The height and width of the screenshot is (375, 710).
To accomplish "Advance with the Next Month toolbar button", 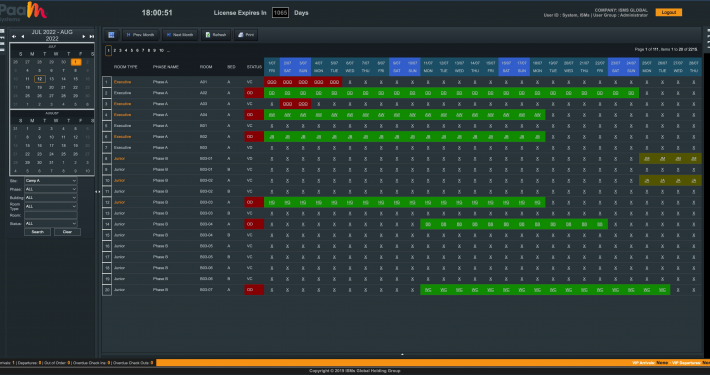I will click(x=180, y=35).
